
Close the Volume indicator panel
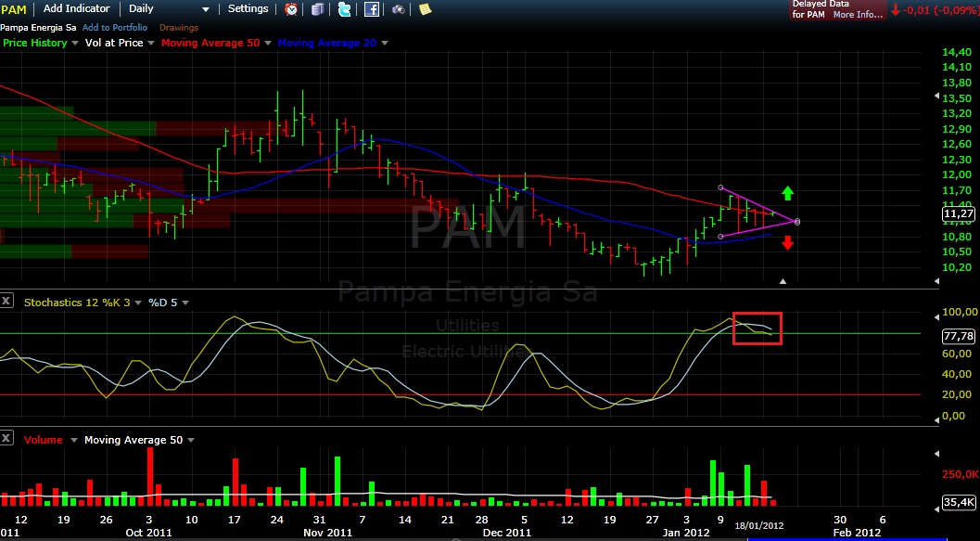(x=6, y=438)
